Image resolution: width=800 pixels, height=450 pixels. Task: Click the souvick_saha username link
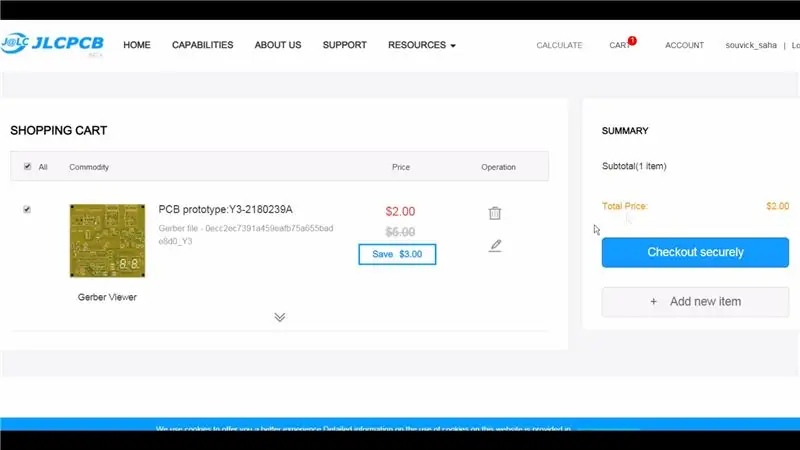pos(751,45)
